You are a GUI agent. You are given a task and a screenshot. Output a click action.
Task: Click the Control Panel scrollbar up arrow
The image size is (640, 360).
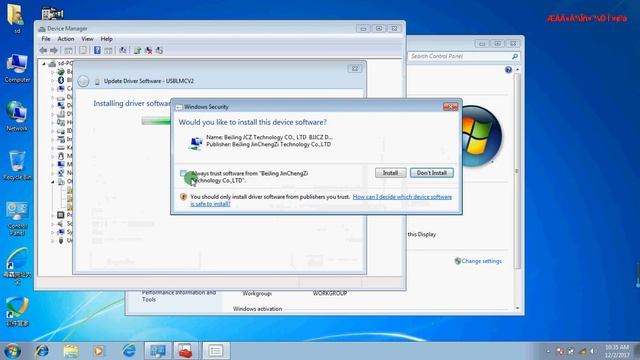pyautogui.click(x=518, y=70)
